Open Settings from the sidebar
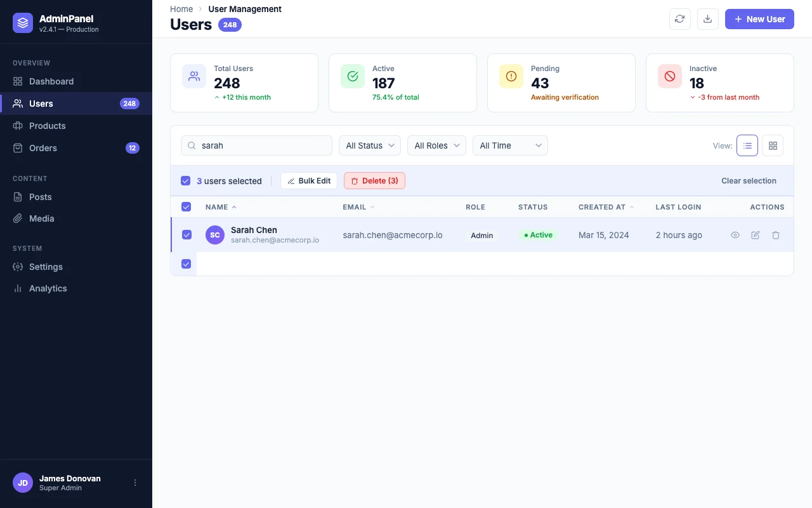Viewport: 812px width, 508px height. (45, 267)
